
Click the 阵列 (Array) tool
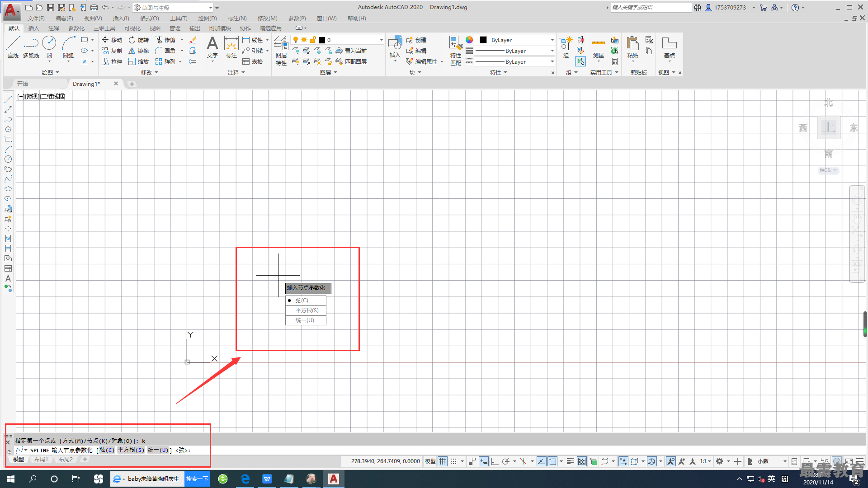click(x=165, y=61)
